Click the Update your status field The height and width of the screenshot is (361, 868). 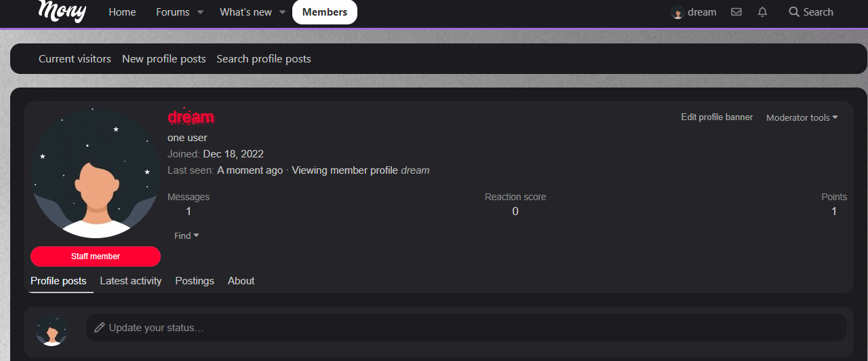pyautogui.click(x=466, y=328)
